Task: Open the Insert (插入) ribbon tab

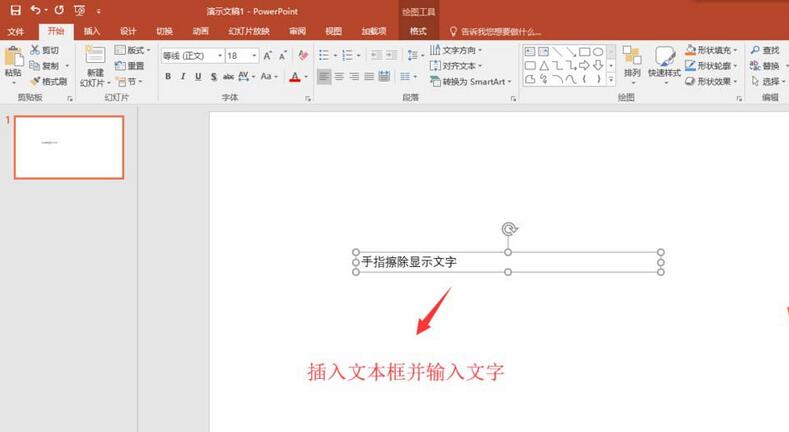Action: (x=92, y=31)
